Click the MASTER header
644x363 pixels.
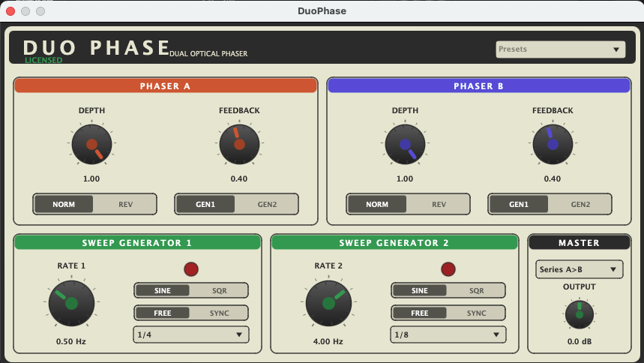click(579, 242)
